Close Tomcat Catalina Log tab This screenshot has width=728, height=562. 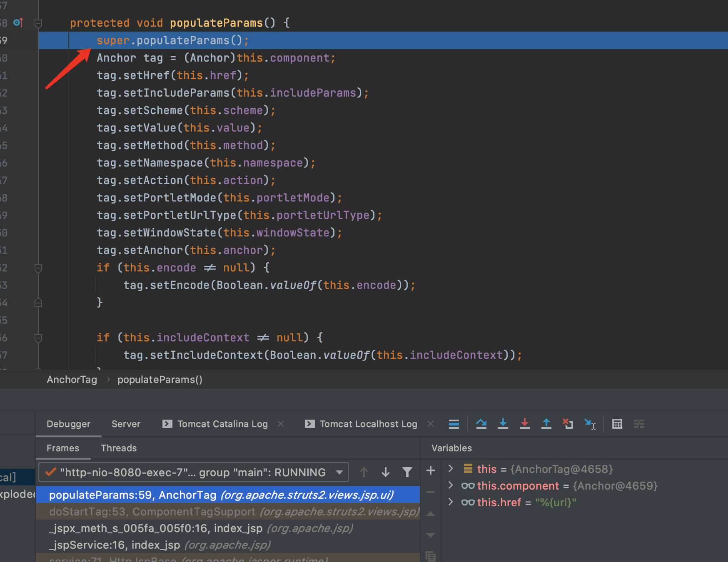point(281,424)
